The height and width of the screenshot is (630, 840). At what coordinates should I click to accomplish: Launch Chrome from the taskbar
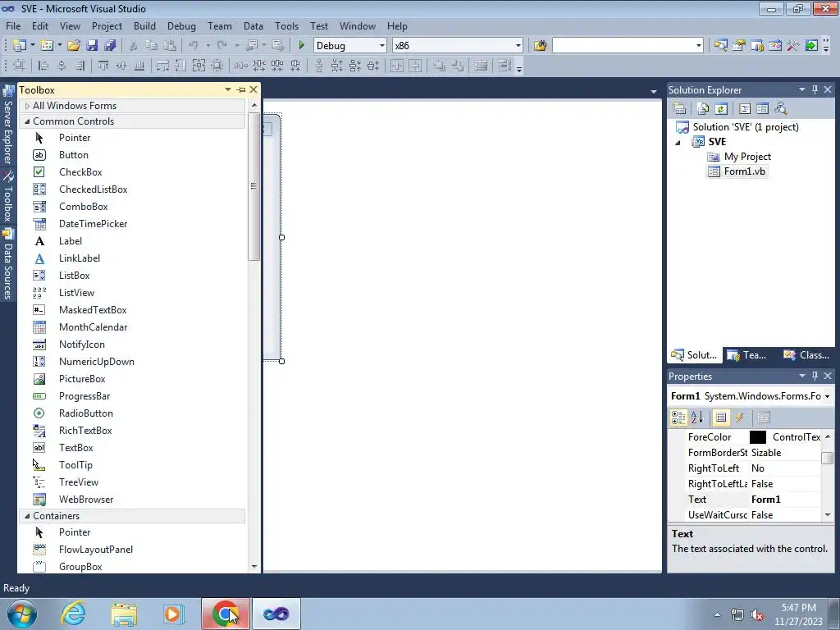pyautogui.click(x=226, y=614)
